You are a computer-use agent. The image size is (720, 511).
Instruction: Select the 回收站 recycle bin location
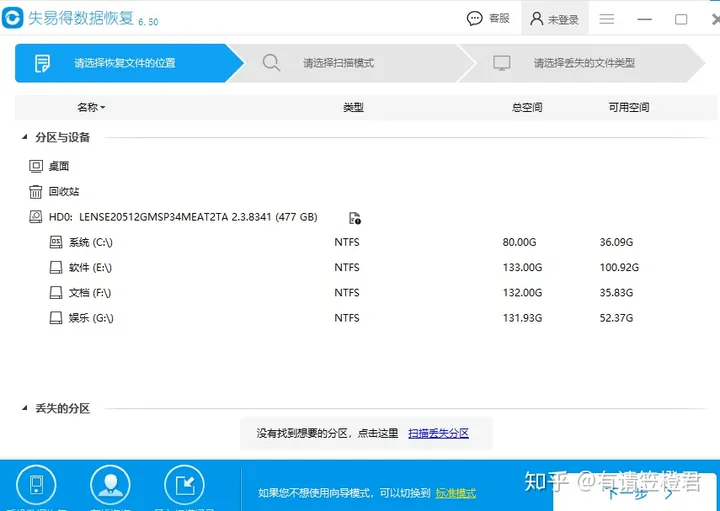(x=63, y=191)
